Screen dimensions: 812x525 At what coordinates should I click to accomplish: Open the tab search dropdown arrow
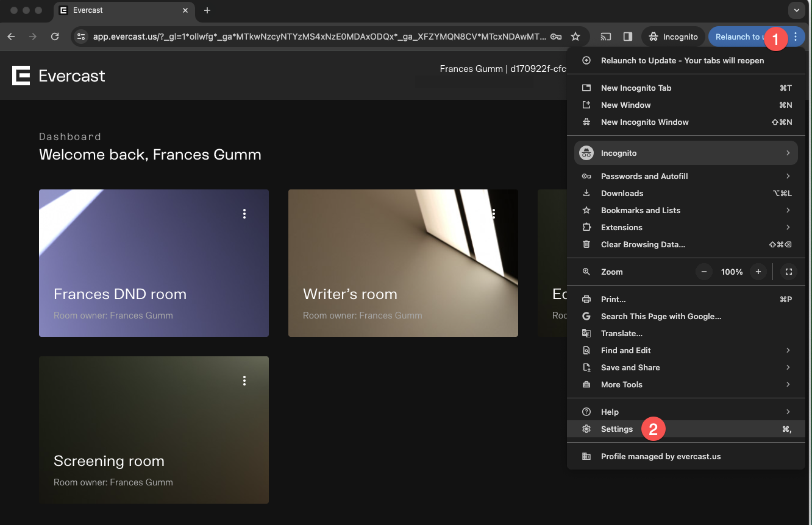tap(796, 10)
